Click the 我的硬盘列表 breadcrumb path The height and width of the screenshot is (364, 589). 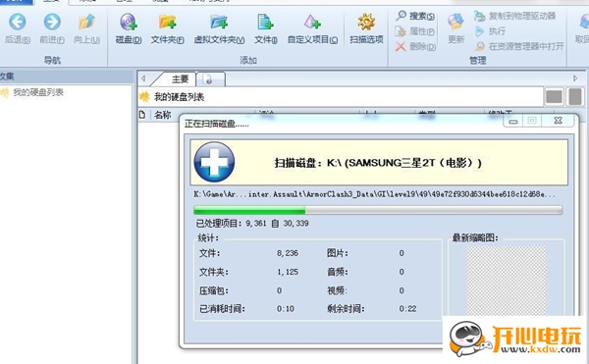coord(179,97)
